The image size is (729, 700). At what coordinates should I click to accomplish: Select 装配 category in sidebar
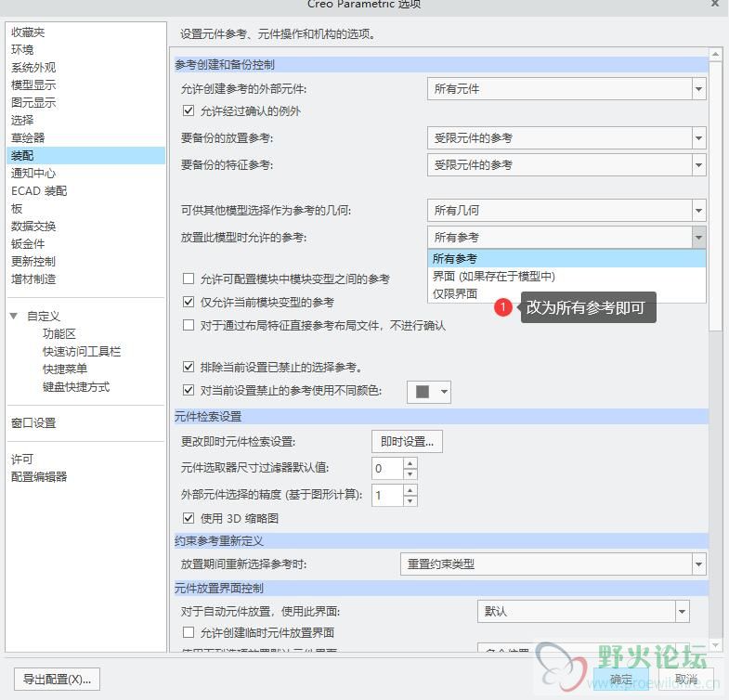point(86,155)
